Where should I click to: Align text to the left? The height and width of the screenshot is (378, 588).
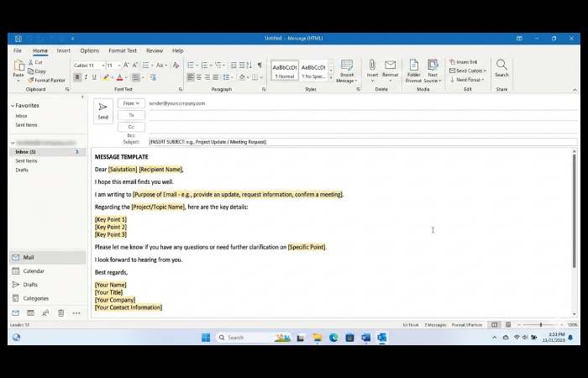point(191,77)
